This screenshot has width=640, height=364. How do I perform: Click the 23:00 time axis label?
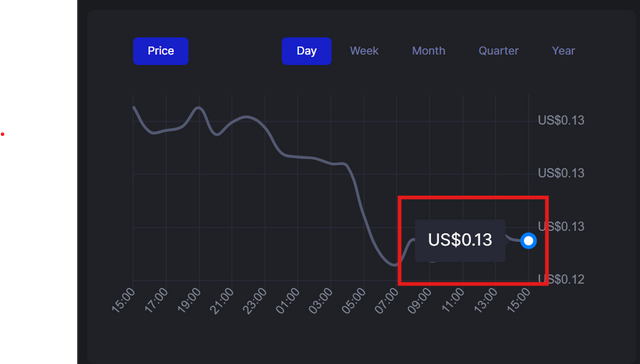click(x=255, y=300)
